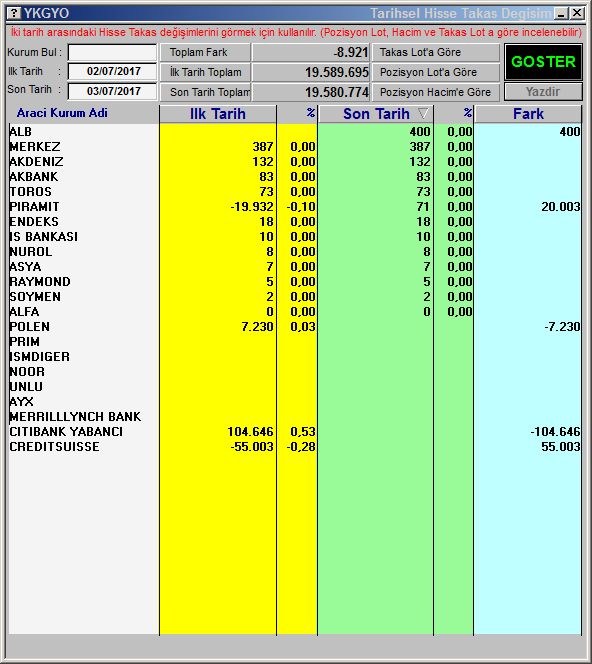The height and width of the screenshot is (664, 592).
Task: Click the 19.589.695 total value
Action: [337, 72]
